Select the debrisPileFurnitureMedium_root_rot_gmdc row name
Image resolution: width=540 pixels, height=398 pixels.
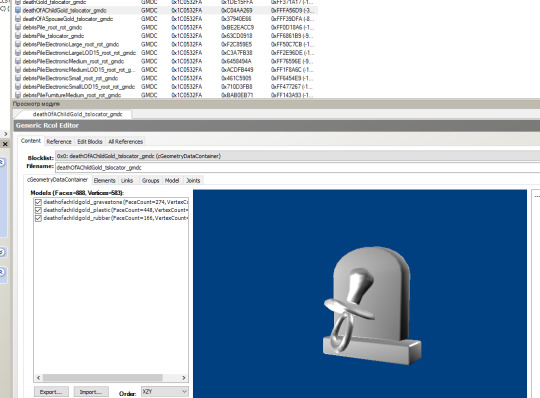pyautogui.click(x=72, y=95)
